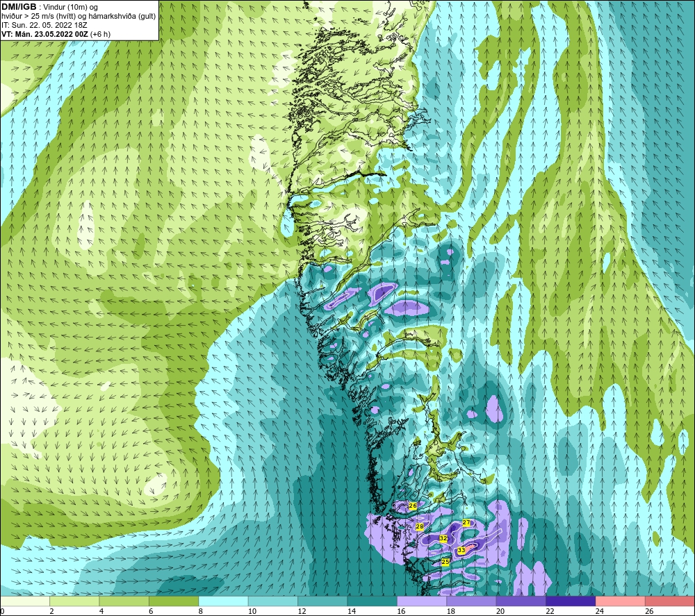This screenshot has height=616, width=695.
Task: Click the 18–20 m/s purple swatch
Action: point(472,601)
